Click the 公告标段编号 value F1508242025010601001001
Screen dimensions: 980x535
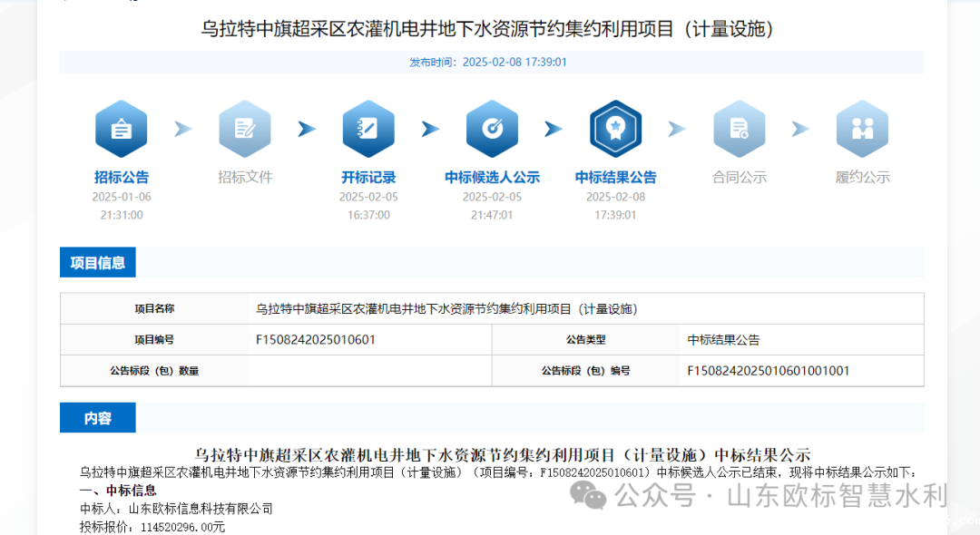769,371
